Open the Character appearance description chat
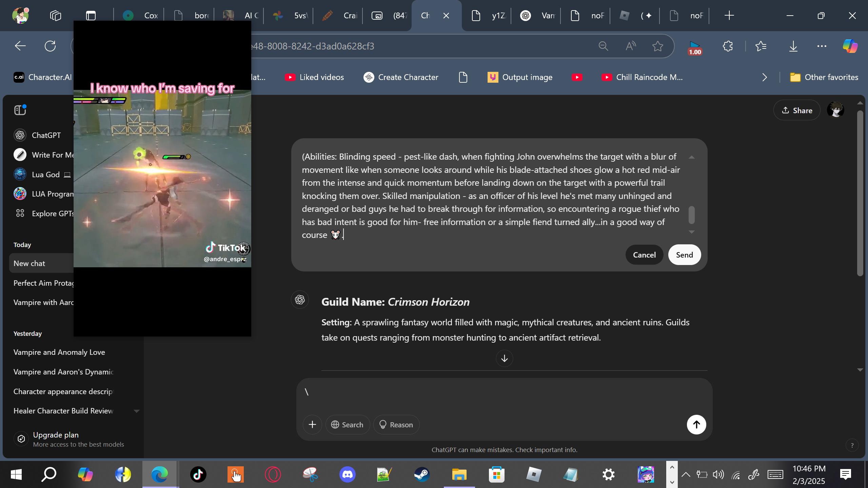The image size is (868, 488). [63, 392]
